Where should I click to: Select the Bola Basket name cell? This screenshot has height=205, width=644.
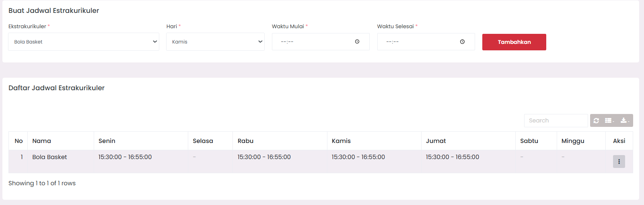[50, 157]
